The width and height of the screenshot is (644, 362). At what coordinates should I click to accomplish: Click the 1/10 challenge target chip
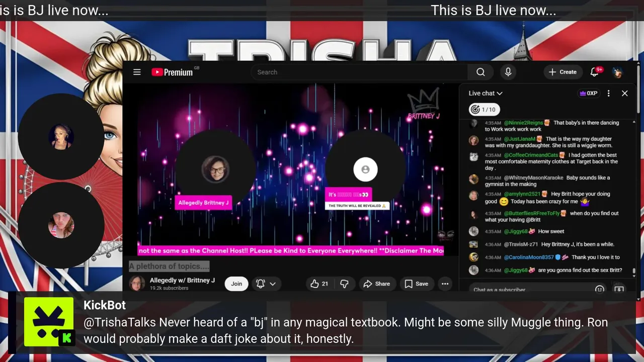[484, 109]
